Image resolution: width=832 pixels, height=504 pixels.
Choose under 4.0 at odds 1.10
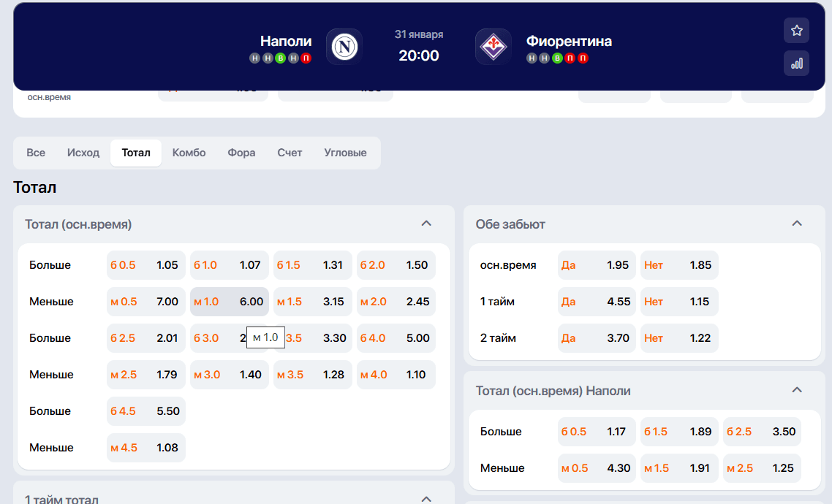(x=396, y=375)
